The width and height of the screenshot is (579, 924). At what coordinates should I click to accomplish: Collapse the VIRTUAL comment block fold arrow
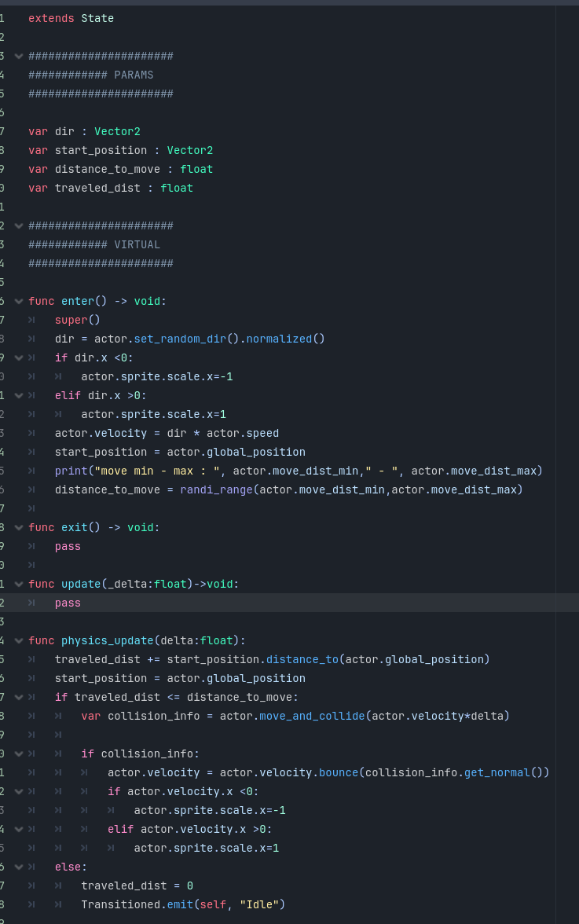click(x=19, y=225)
